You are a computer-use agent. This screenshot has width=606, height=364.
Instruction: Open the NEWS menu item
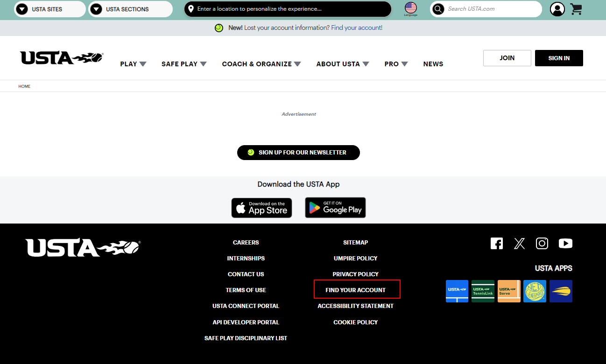click(433, 64)
